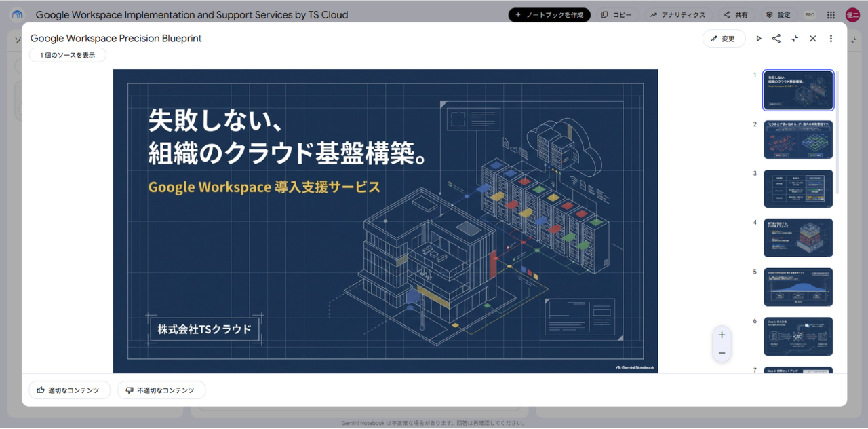The width and height of the screenshot is (868, 429).
Task: Click the slide thumbnail panel scrollbar
Action: (837, 132)
